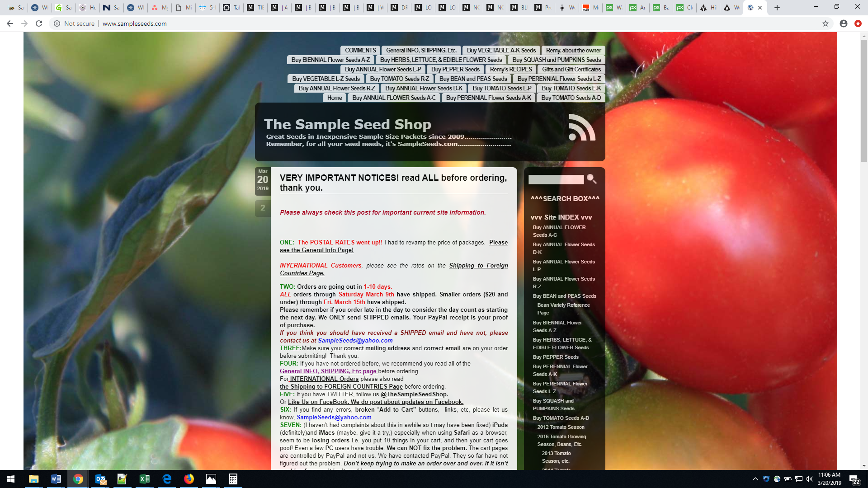Open the Buy PEPPER Seeds menu
The height and width of the screenshot is (488, 868).
455,69
